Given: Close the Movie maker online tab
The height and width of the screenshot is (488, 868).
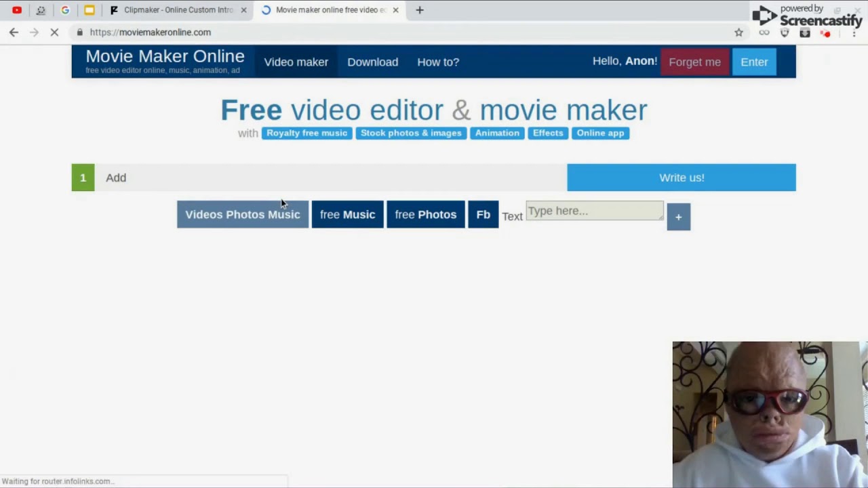Looking at the screenshot, I should 395,10.
